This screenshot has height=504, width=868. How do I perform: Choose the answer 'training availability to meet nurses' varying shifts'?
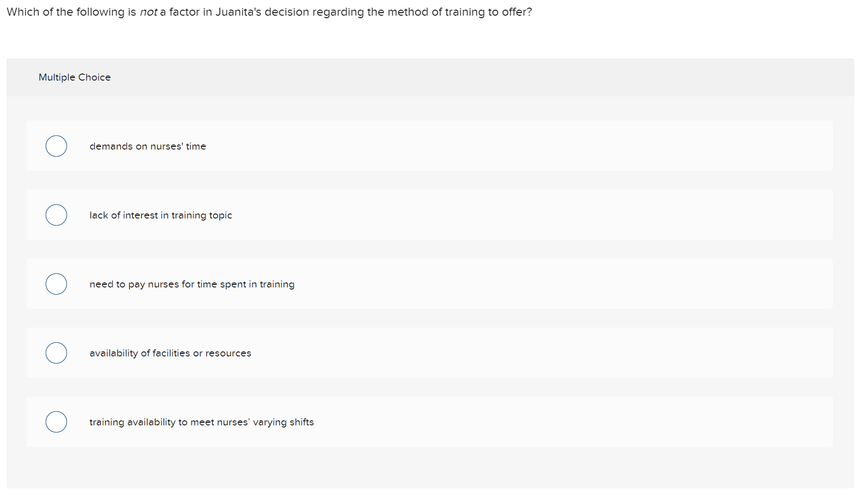[201, 421]
